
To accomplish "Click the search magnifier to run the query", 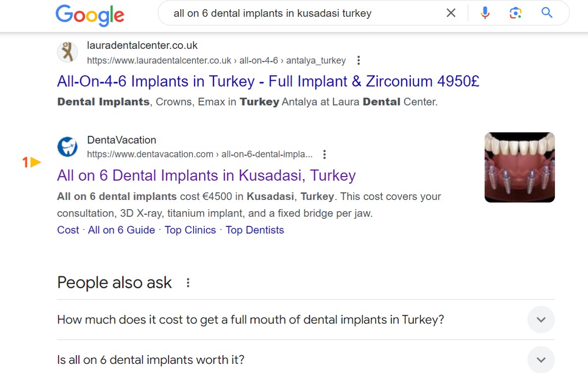I will pos(546,13).
